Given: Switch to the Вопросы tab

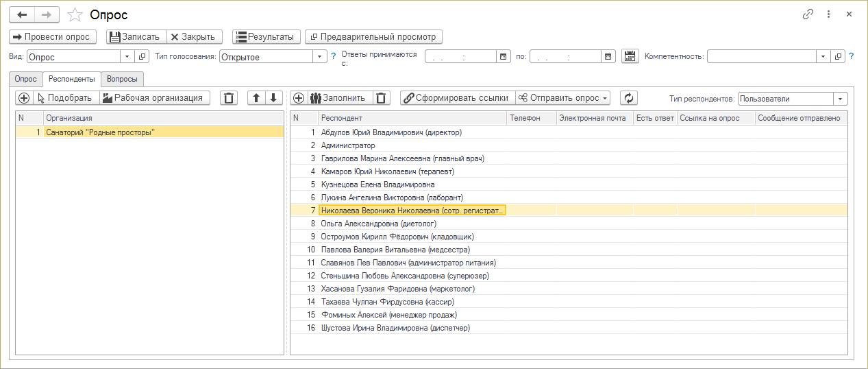Looking at the screenshot, I should pyautogui.click(x=125, y=79).
